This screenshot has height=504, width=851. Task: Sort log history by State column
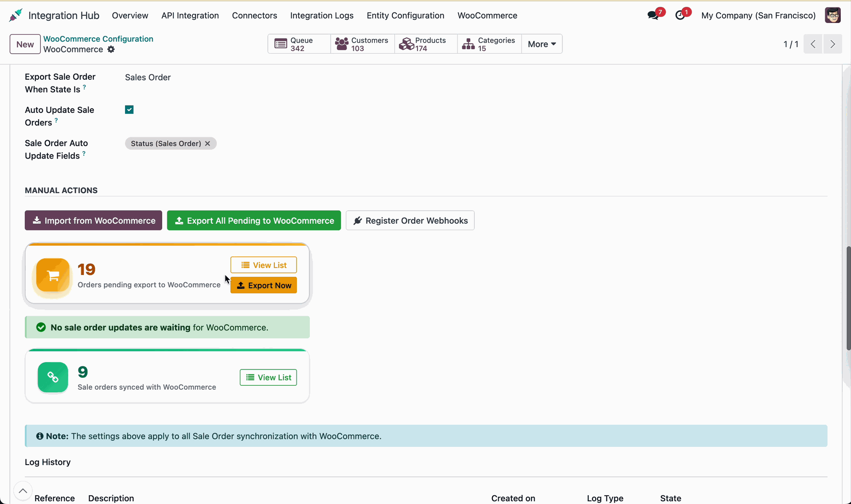[671, 498]
